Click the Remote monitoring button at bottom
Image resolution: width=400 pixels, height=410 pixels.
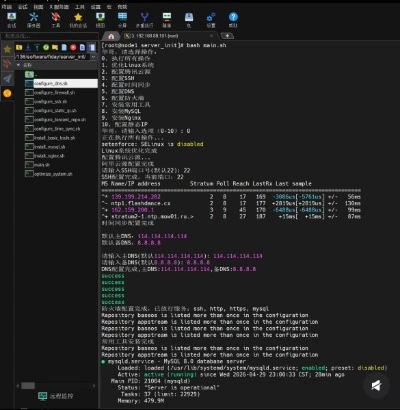coord(55,396)
